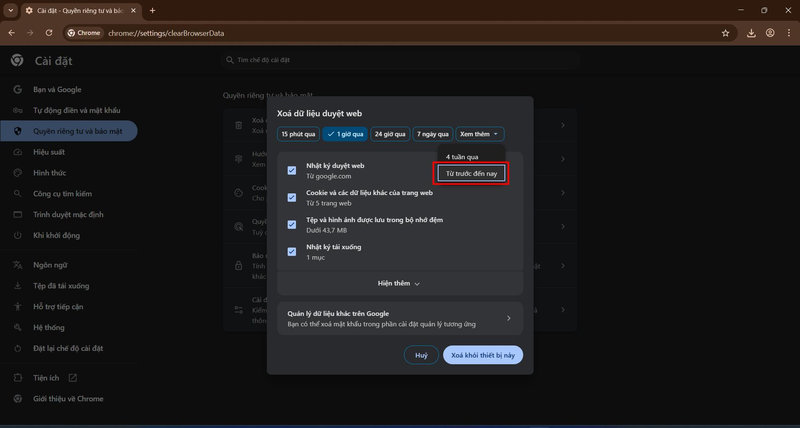Click the Chrome site info chip
The height and width of the screenshot is (428, 800).
[84, 33]
